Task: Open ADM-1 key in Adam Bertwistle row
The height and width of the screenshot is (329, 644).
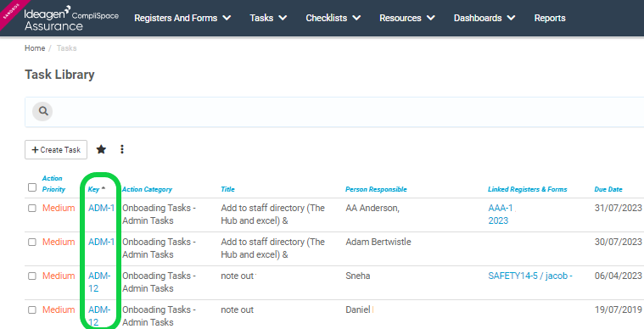Action: click(102, 242)
